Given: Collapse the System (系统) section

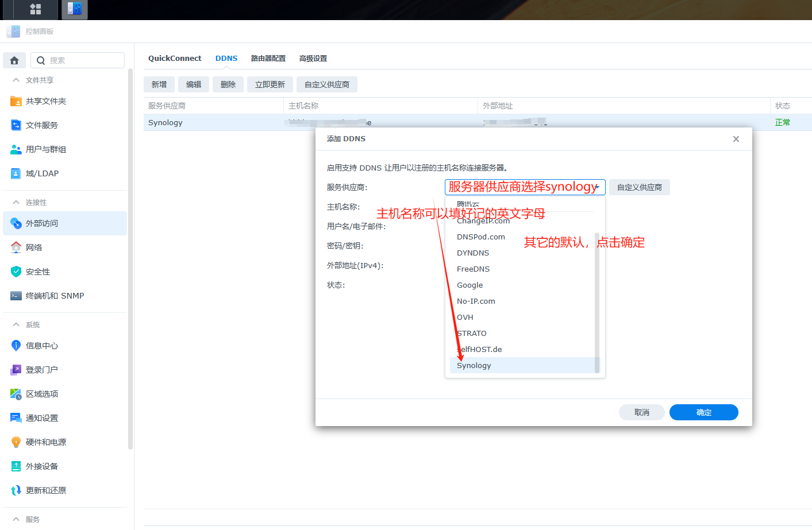Looking at the screenshot, I should (x=16, y=325).
